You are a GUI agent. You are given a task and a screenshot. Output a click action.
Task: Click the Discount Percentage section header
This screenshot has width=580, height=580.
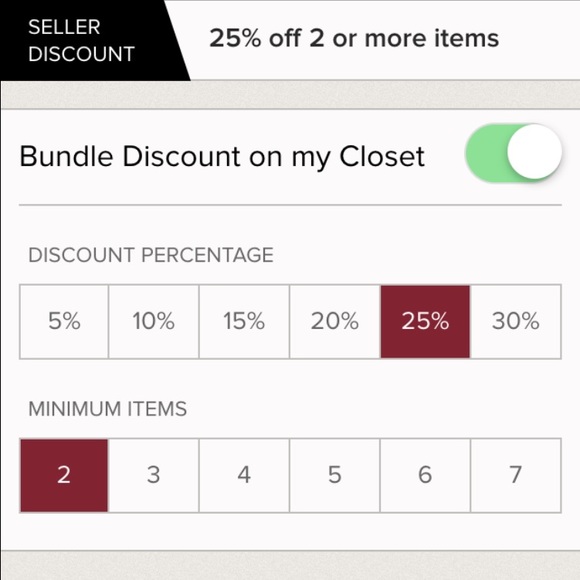click(x=151, y=255)
